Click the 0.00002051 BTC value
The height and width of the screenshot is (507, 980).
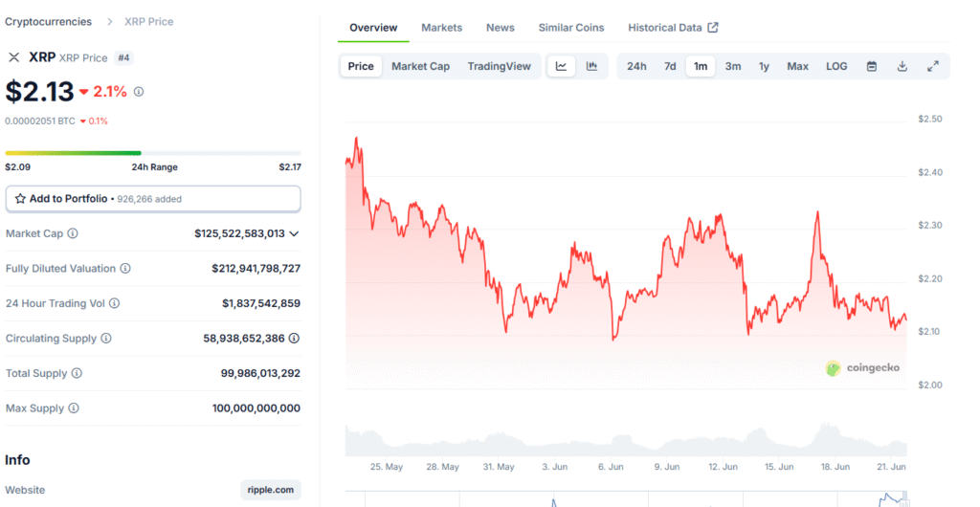point(40,121)
